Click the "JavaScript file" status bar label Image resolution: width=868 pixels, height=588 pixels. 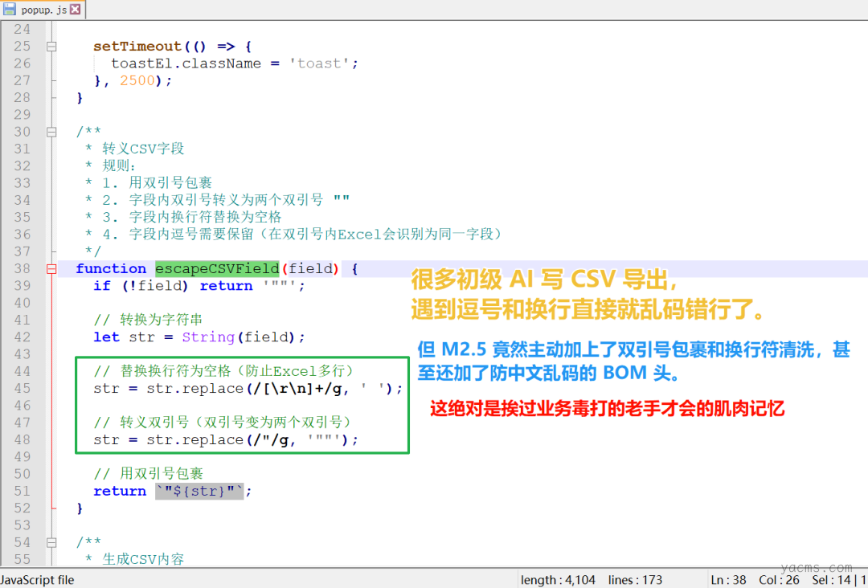click(37, 580)
